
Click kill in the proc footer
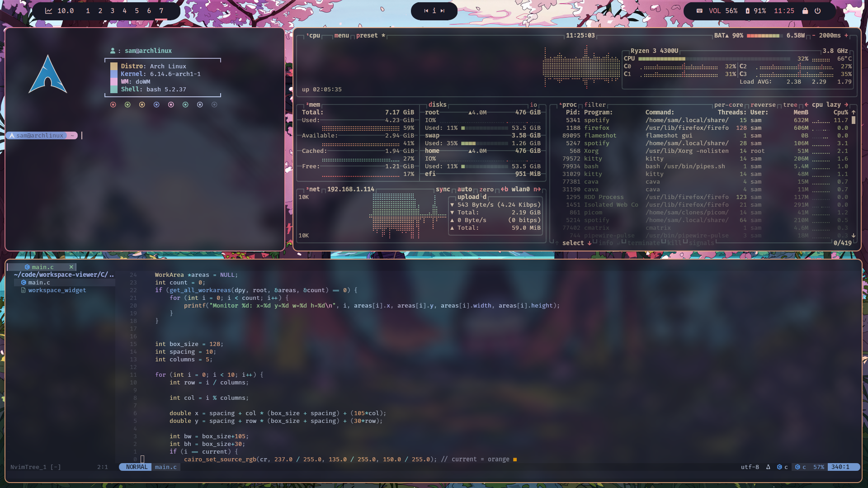(675, 243)
